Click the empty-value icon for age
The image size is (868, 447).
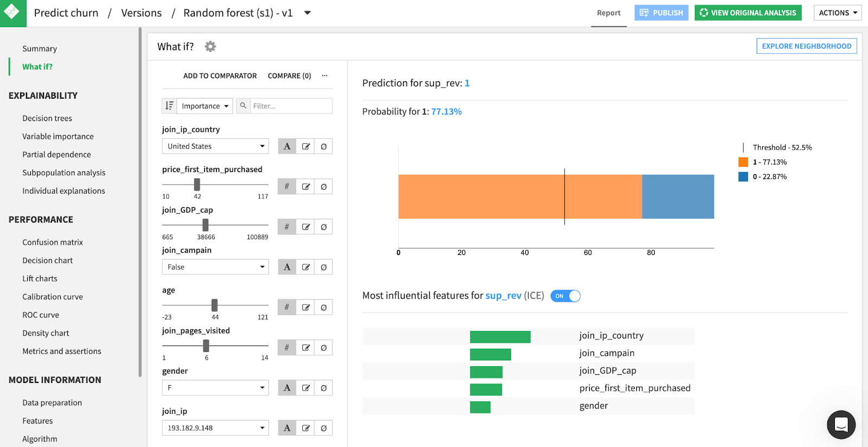coord(323,308)
